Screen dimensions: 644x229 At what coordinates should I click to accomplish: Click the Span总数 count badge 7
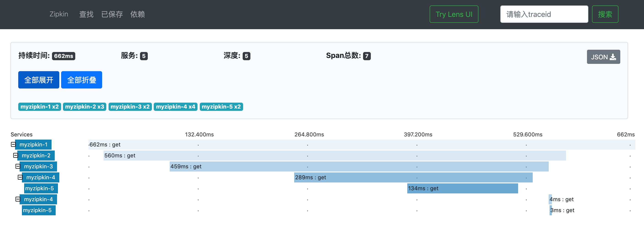(x=367, y=56)
